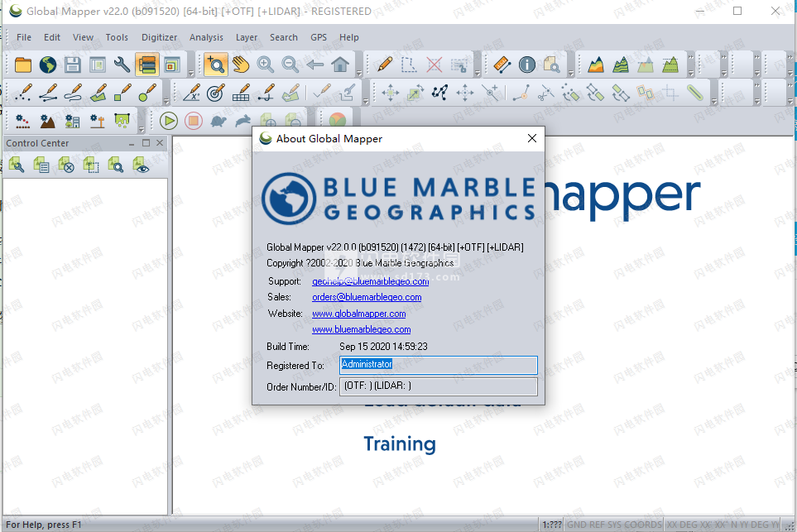Viewport: 797px width, 532px height.
Task: Click the Order Number/ID field
Action: (x=438, y=386)
